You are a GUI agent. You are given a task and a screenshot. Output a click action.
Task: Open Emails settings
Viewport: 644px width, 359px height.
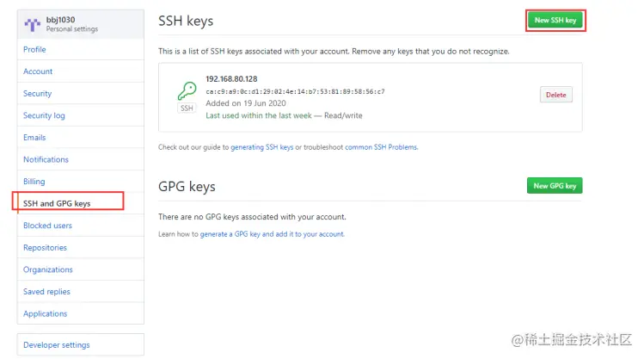34,138
